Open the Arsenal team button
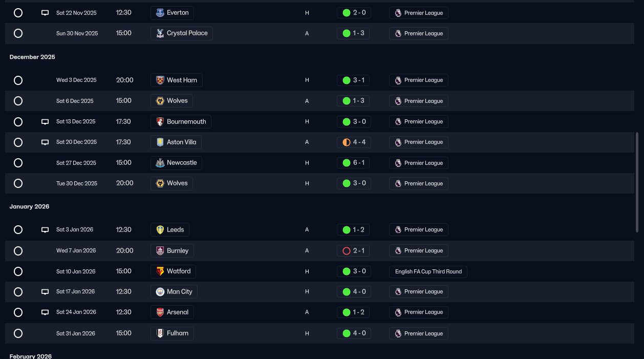 [x=173, y=312]
